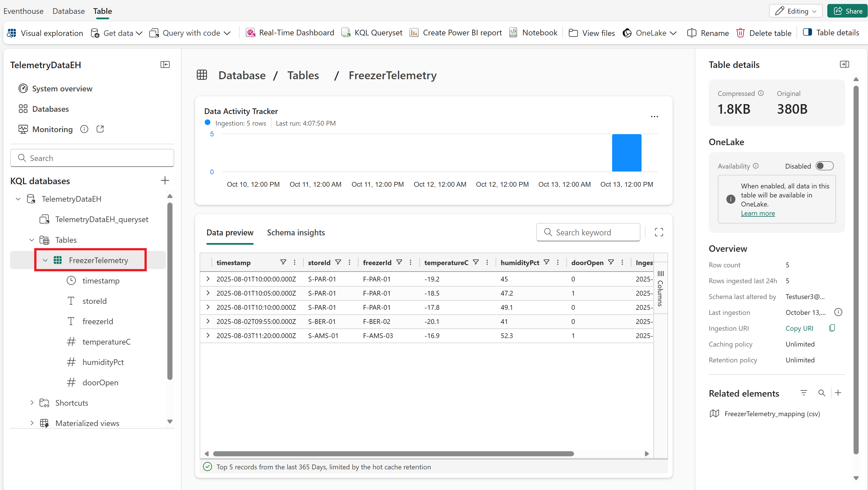Select temperatureC column in tree
The width and height of the screenshot is (868, 490).
99,342
